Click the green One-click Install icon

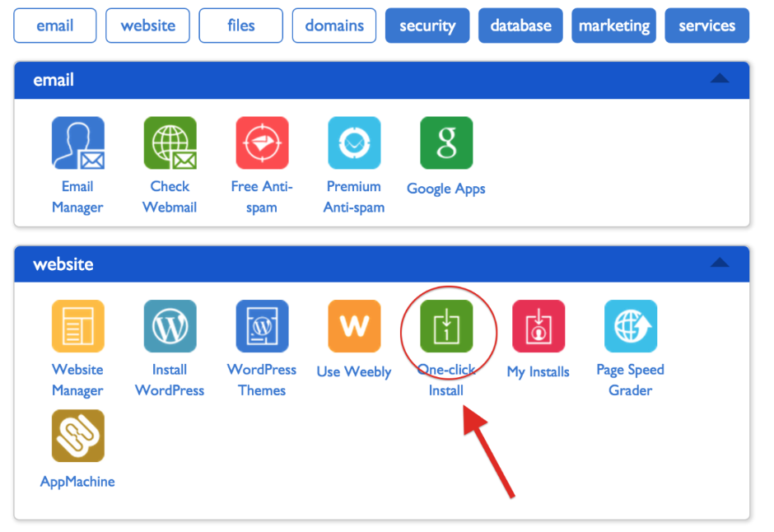point(446,326)
